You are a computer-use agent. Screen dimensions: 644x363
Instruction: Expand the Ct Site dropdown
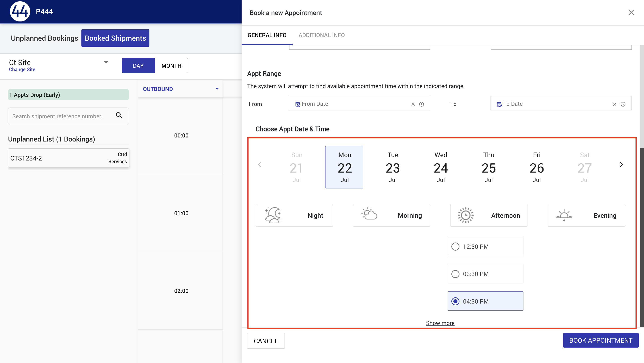point(106,62)
